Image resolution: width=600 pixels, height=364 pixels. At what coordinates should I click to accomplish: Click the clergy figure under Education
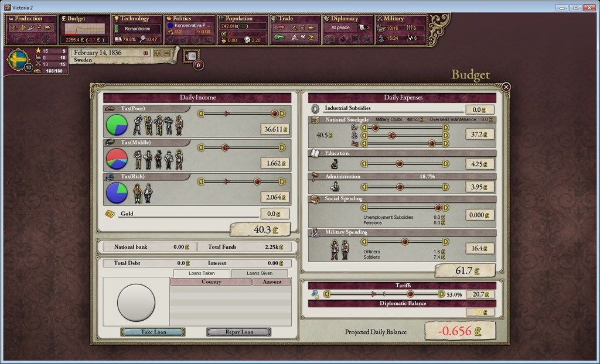click(x=335, y=164)
